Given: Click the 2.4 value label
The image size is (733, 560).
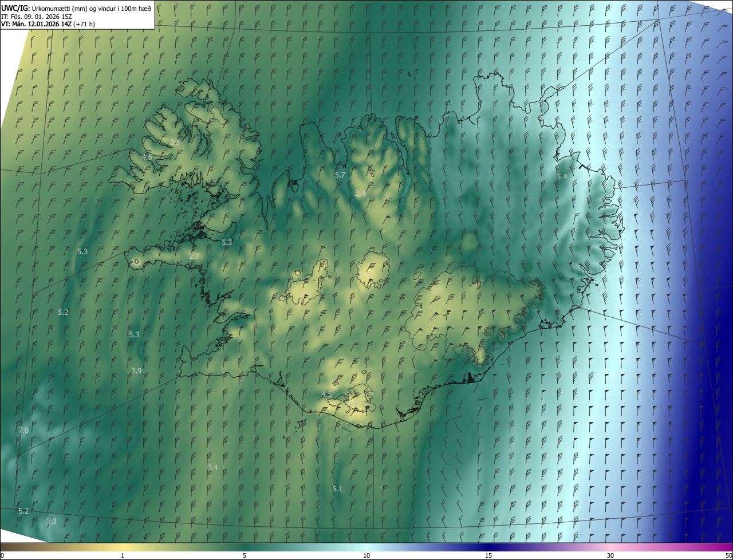Looking at the screenshot, I should [x=360, y=194].
